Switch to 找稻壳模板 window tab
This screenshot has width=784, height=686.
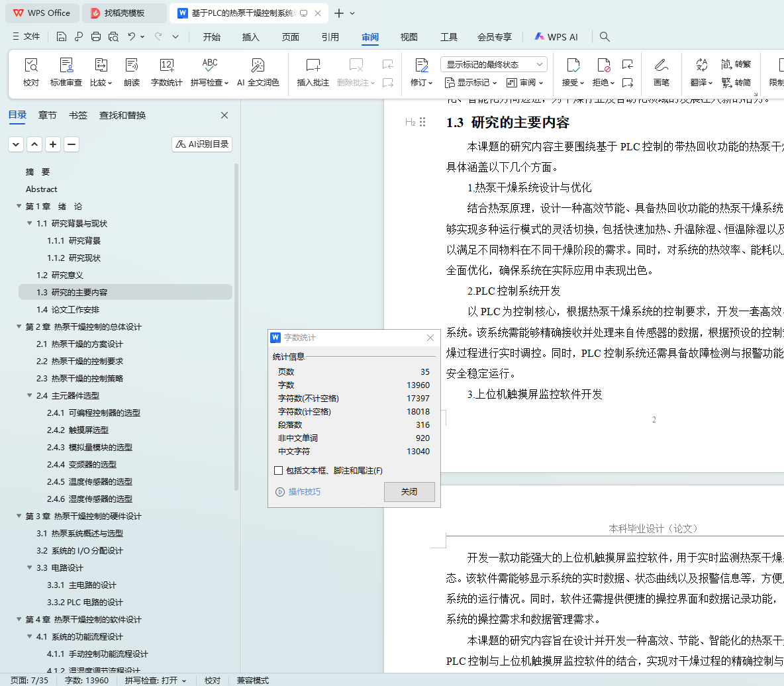[x=124, y=13]
